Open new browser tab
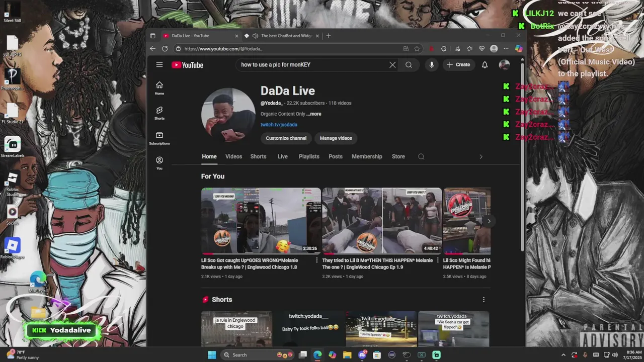 329,36
